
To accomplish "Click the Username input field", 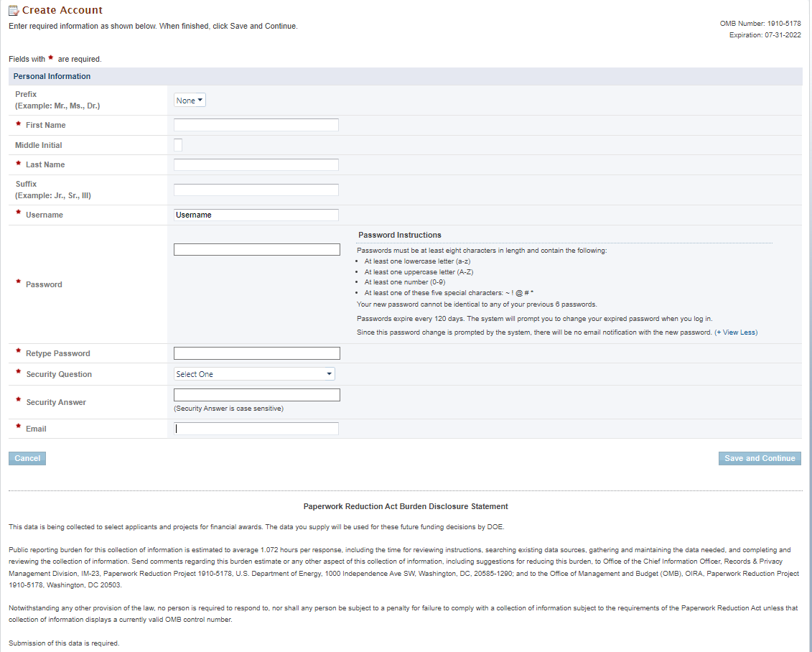I will (256, 215).
